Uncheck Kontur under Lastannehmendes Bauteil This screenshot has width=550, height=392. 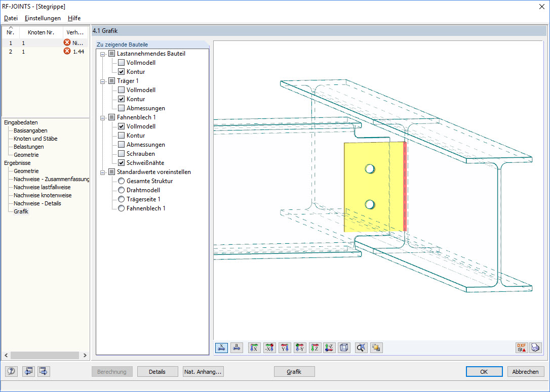point(122,72)
